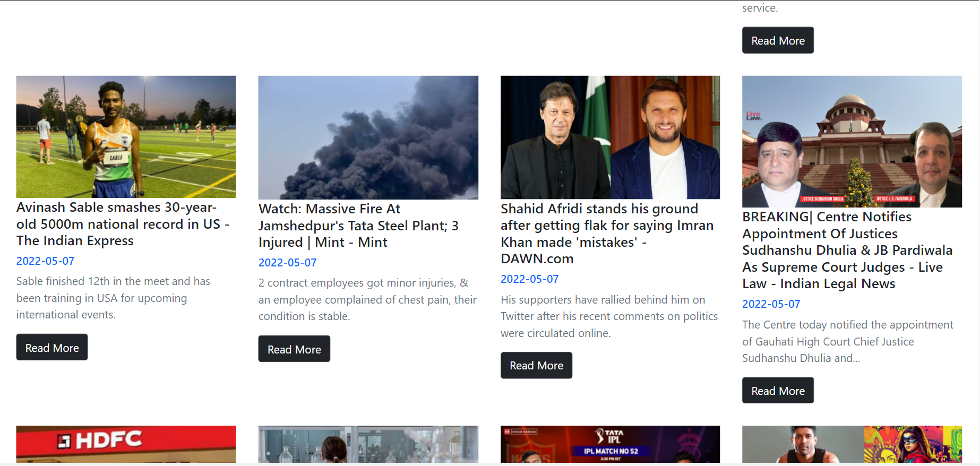Viewport: 980px width, 466px height.
Task: Click the date under the Afridi headline
Action: click(x=529, y=279)
